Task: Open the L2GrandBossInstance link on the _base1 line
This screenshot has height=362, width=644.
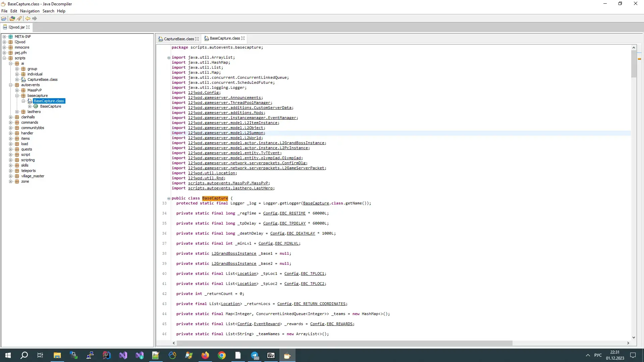Action: [x=234, y=254]
